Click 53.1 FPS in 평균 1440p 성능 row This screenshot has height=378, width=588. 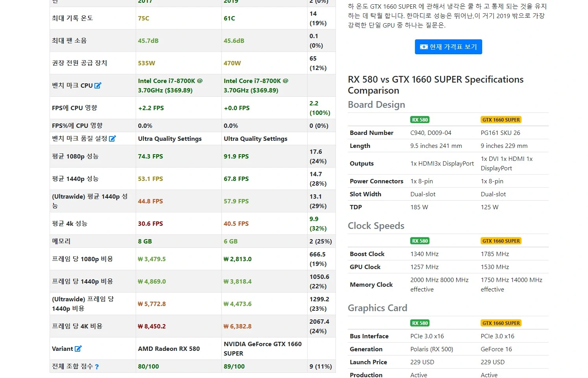coord(150,179)
